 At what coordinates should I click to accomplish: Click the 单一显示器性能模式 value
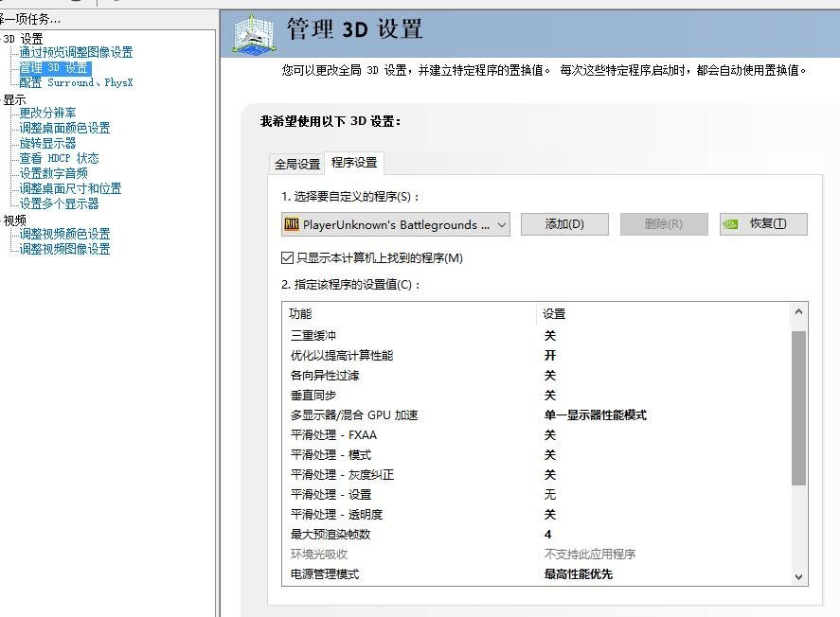pos(595,414)
